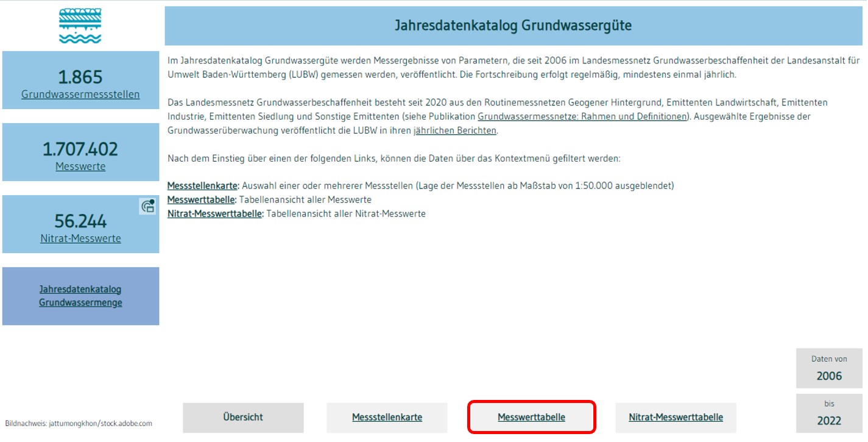Open Grundwassermessnetze: Rahmen und Definitionen publication
The width and height of the screenshot is (868, 442).
coord(582,116)
